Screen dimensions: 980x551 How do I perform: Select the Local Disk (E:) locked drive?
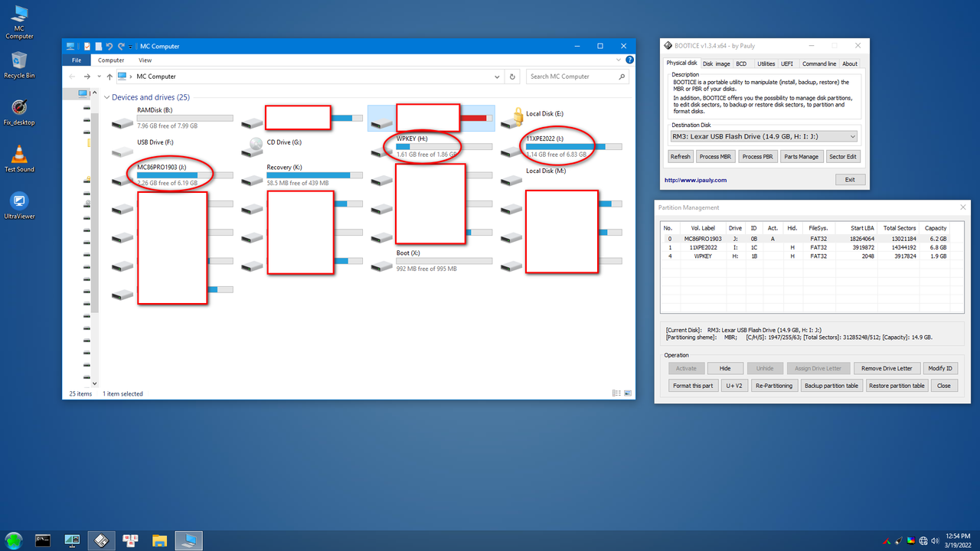pos(563,118)
